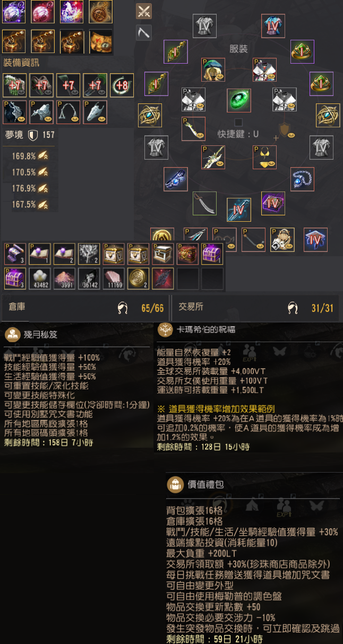Click the curved sword weapon slot

tap(204, 204)
